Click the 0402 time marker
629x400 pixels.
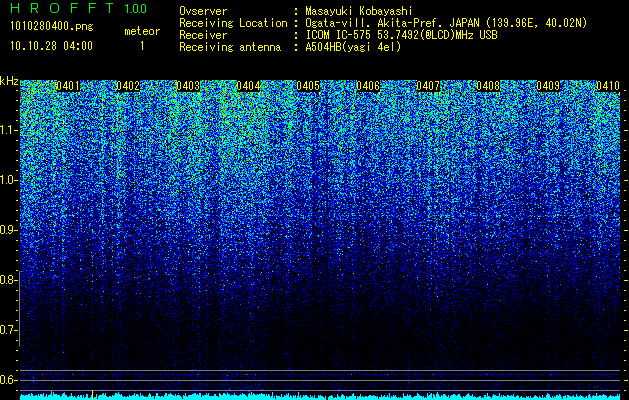128,86
